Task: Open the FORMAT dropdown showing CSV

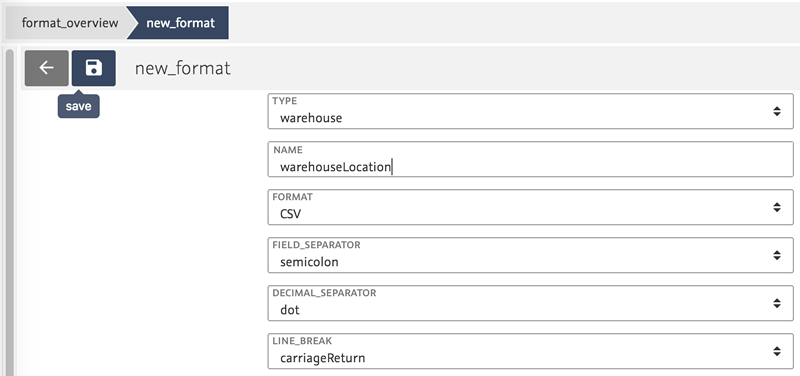Action: pyautogui.click(x=531, y=207)
